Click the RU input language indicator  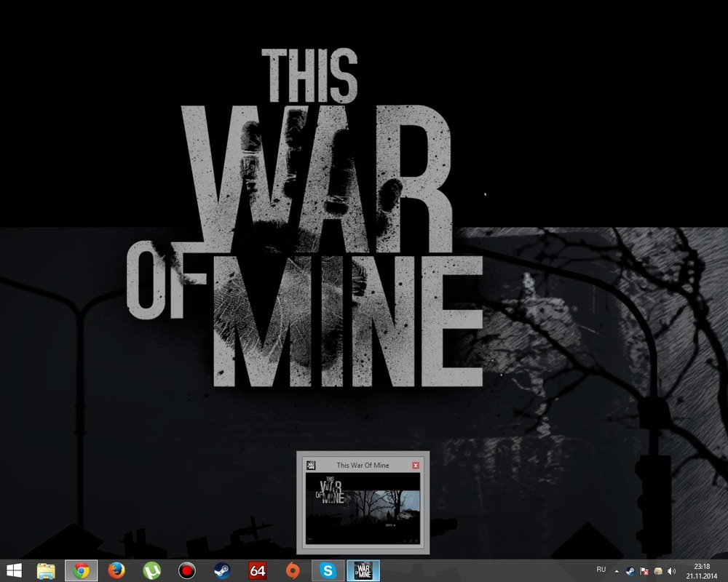coord(601,570)
